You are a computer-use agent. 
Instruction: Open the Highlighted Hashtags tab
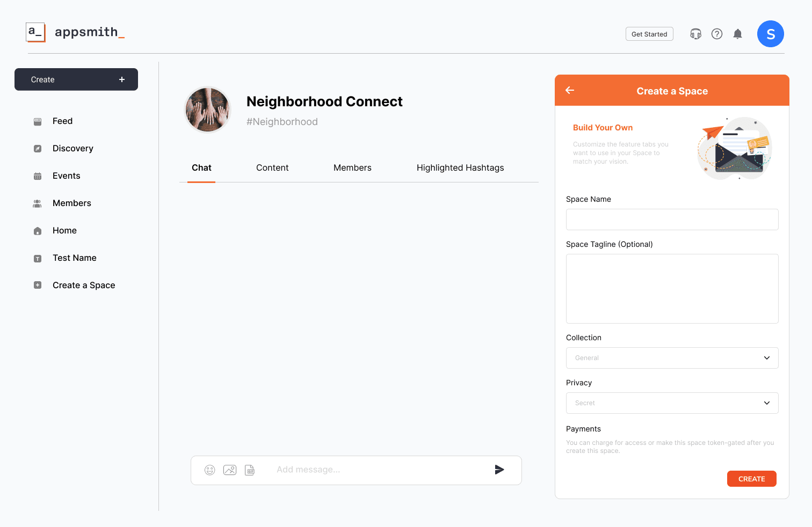click(x=460, y=167)
